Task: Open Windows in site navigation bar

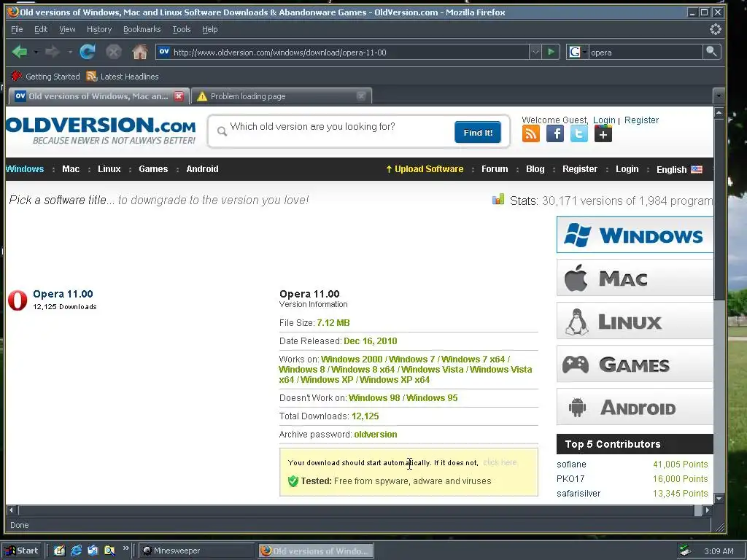Action: click(25, 169)
